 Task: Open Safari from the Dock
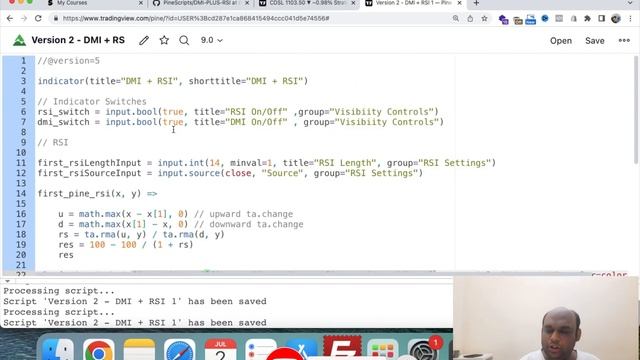[180, 350]
